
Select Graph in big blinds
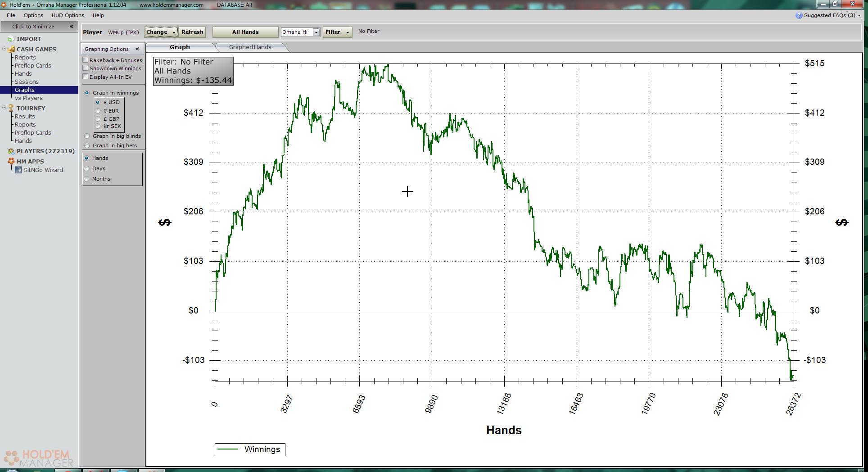pos(87,136)
